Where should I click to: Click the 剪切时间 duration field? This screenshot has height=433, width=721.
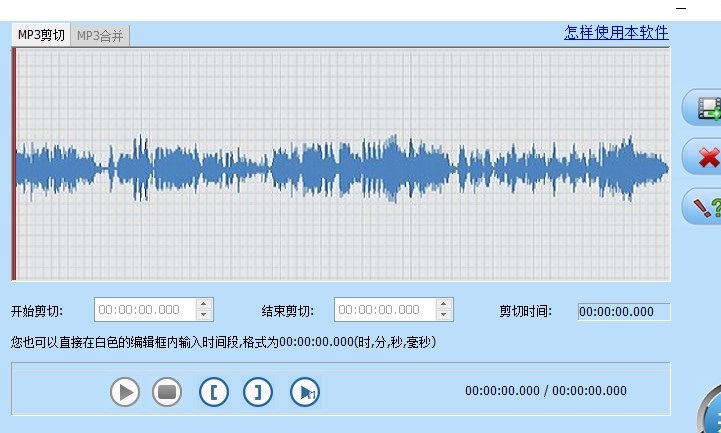tap(624, 311)
